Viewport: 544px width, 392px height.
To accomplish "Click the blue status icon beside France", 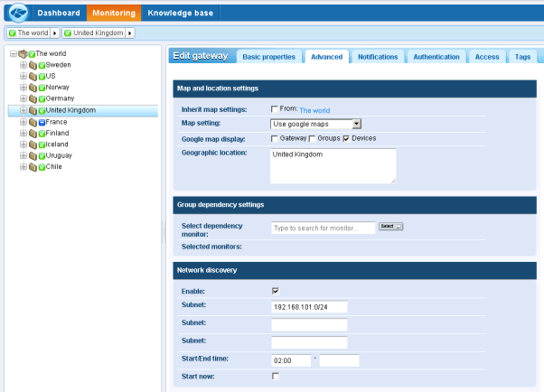I will 42,121.
